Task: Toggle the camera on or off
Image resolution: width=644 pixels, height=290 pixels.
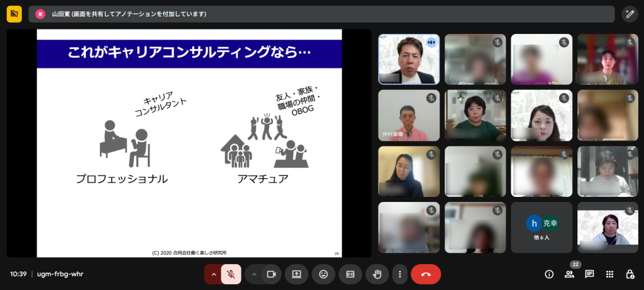Action: point(271,274)
